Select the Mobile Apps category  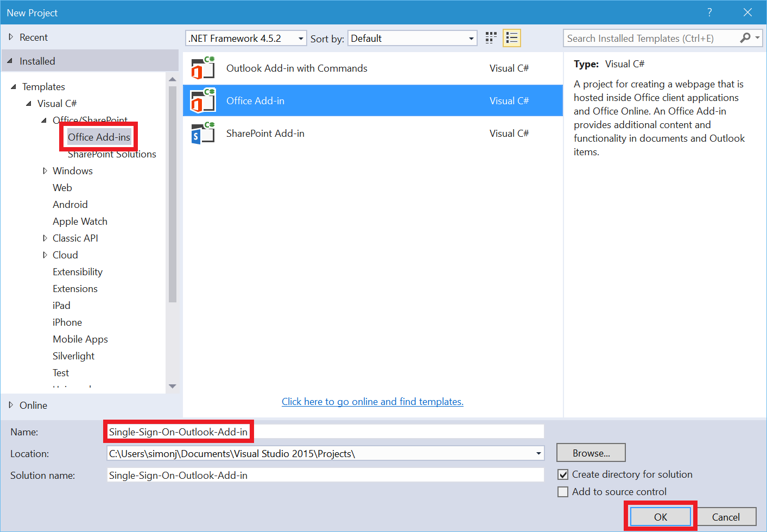click(80, 339)
